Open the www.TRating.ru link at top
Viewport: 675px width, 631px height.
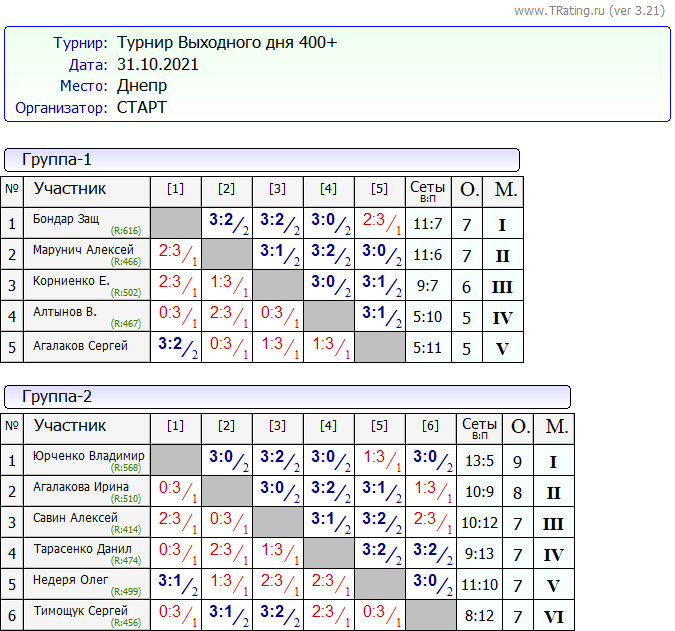click(561, 11)
